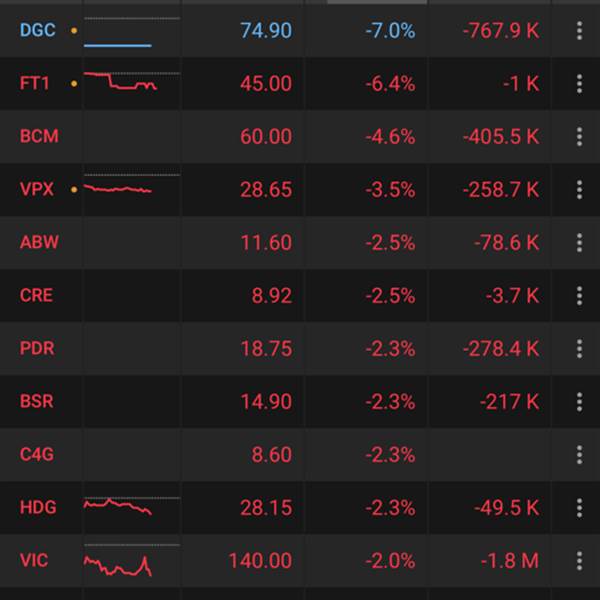600x600 pixels.
Task: Open three-dot menu for FT1 row
Action: point(579,84)
